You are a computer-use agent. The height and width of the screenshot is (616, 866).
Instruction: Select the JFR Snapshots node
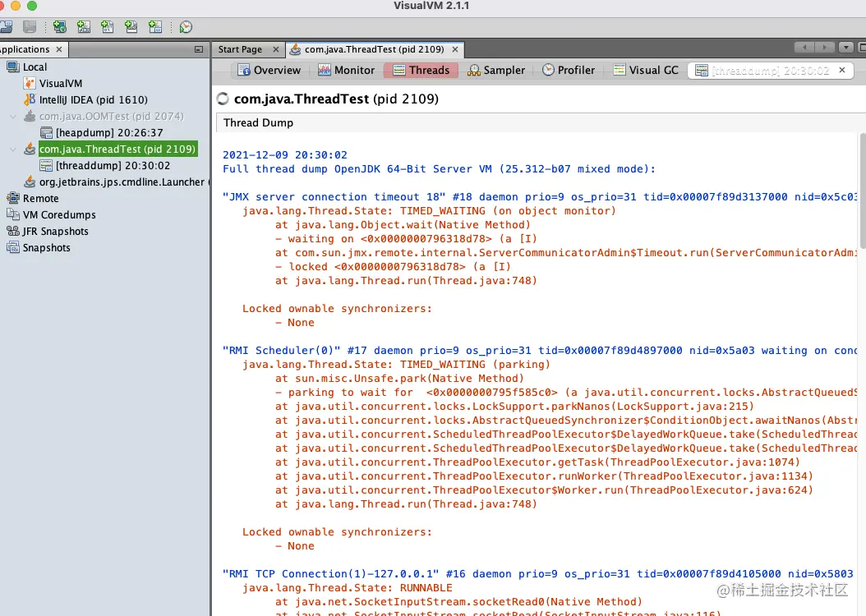pos(55,232)
